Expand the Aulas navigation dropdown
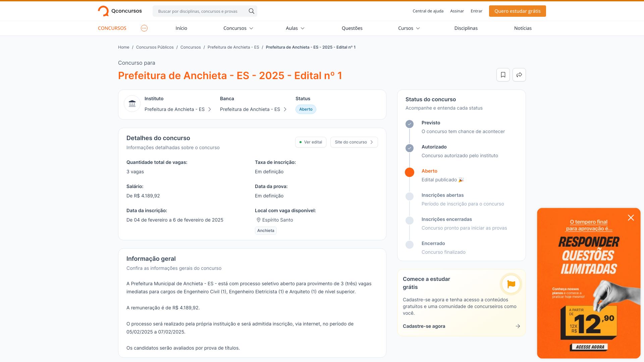Viewport: 644px width, 362px height. 295,28
